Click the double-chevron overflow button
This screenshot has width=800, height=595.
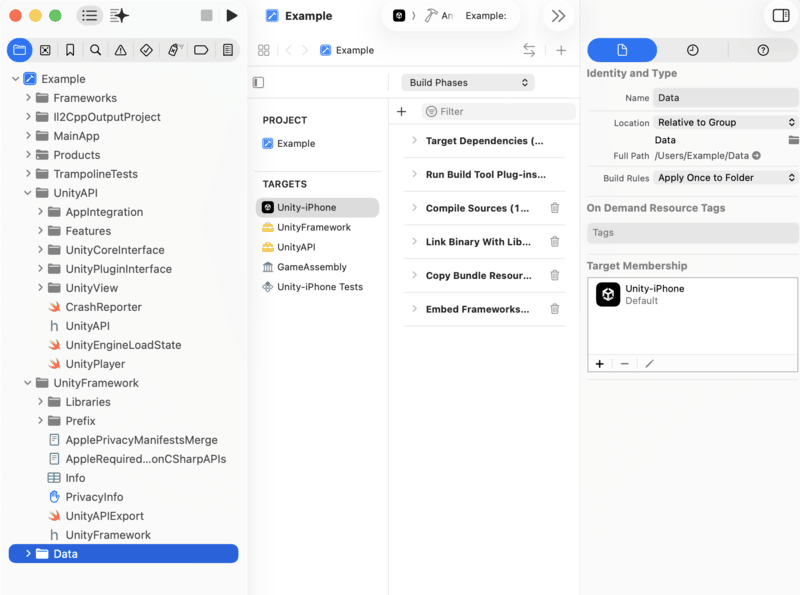pyautogui.click(x=559, y=16)
